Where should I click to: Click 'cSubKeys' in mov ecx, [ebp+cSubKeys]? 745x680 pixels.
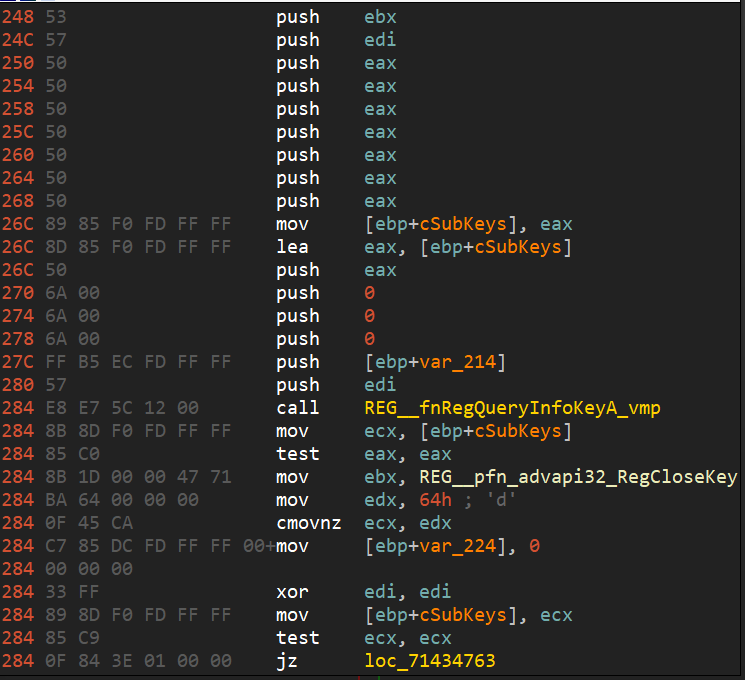(x=518, y=431)
